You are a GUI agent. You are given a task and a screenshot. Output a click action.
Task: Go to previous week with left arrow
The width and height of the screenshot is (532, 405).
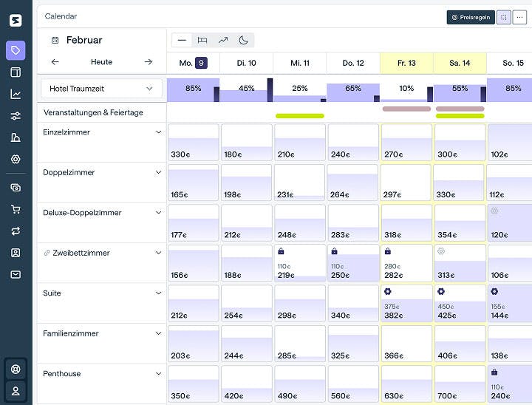[55, 62]
